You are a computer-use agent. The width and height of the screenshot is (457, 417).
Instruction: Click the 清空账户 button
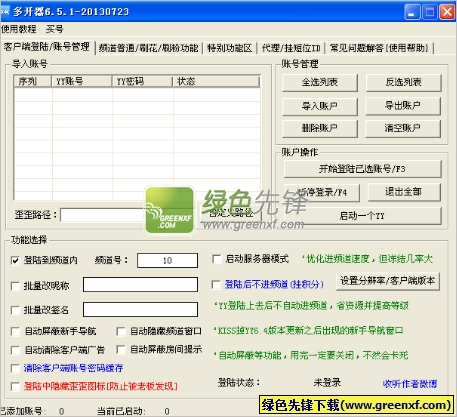click(x=403, y=128)
